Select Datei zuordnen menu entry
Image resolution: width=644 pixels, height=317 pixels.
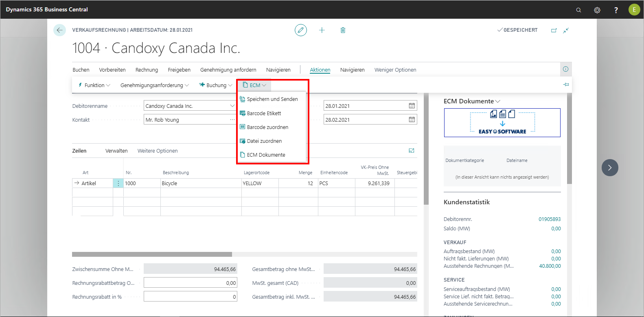(272, 141)
